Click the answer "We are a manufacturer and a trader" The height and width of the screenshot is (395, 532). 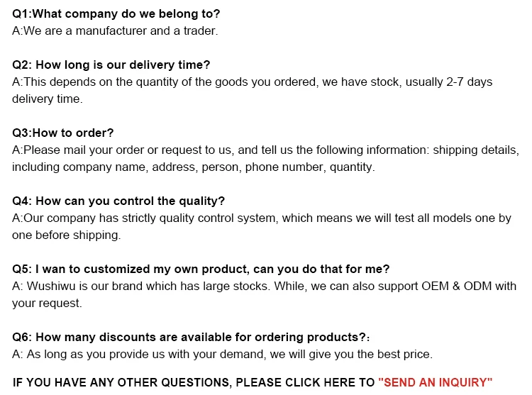pos(115,31)
